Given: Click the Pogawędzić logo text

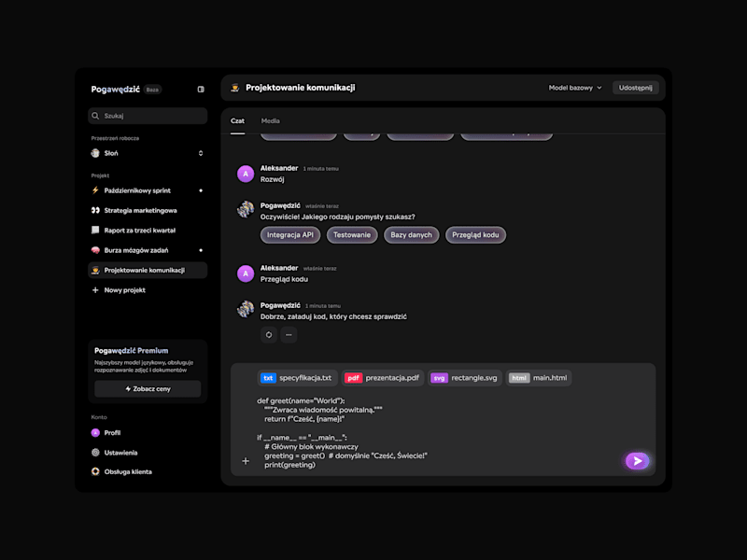Looking at the screenshot, I should coord(115,90).
